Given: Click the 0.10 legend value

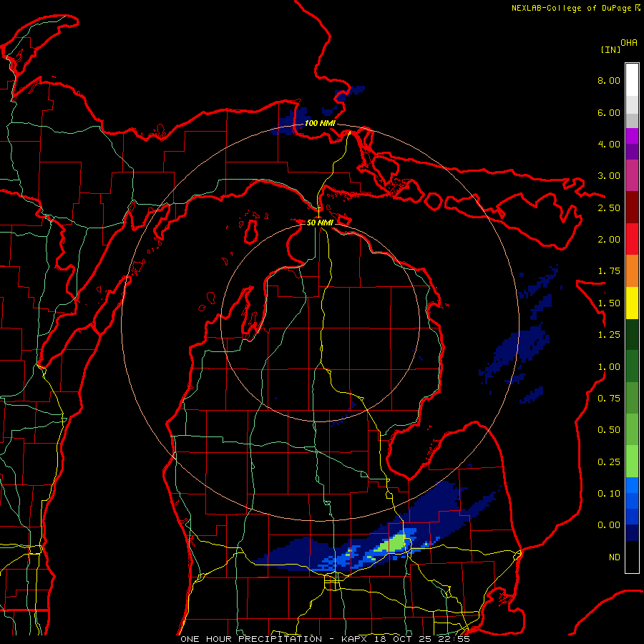Looking at the screenshot, I should [x=609, y=494].
